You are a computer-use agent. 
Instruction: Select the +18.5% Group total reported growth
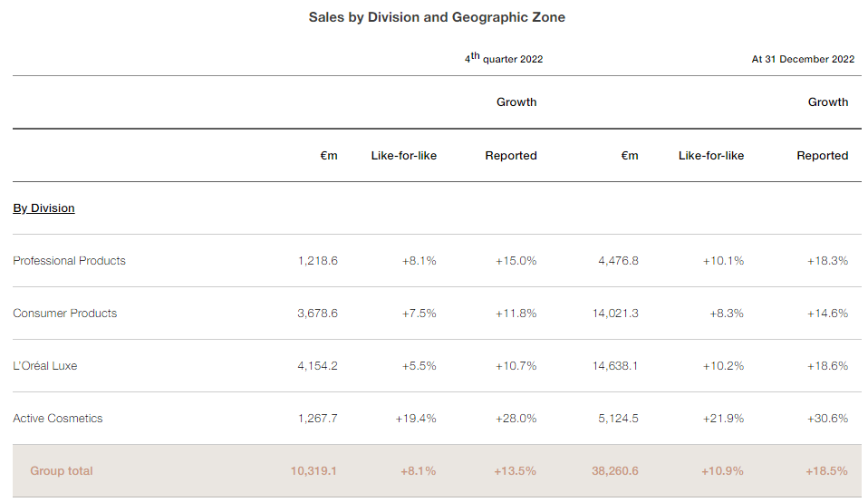click(826, 471)
